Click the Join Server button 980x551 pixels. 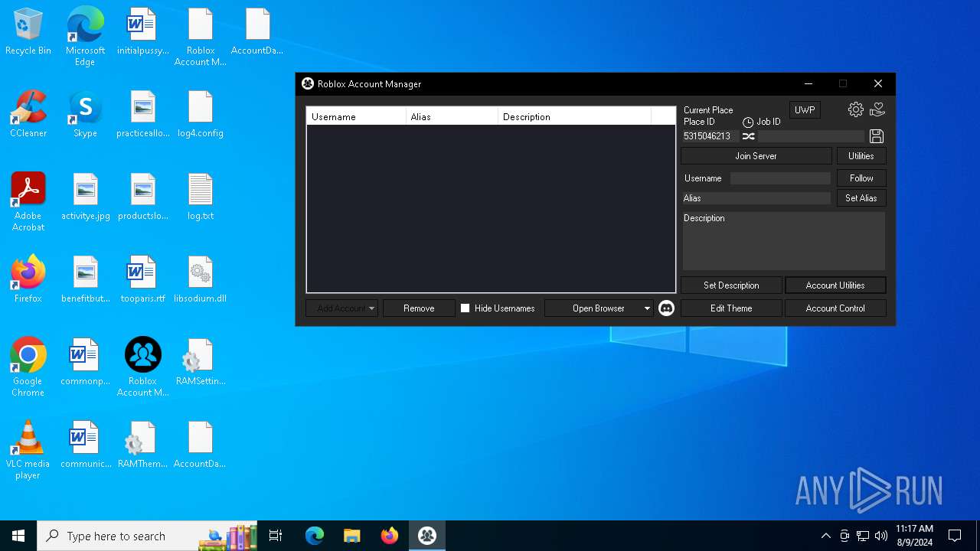click(x=756, y=156)
